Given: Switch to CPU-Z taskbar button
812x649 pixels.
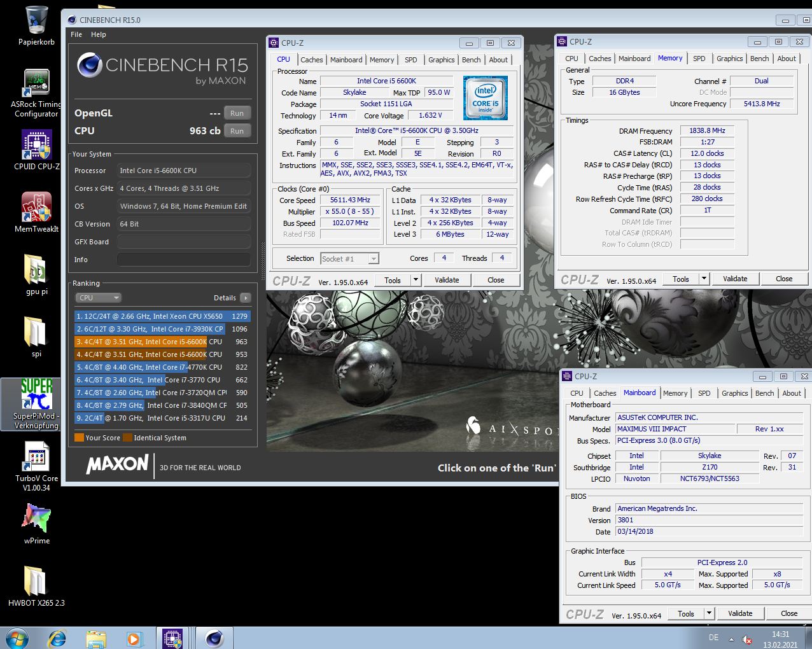Looking at the screenshot, I should [173, 638].
